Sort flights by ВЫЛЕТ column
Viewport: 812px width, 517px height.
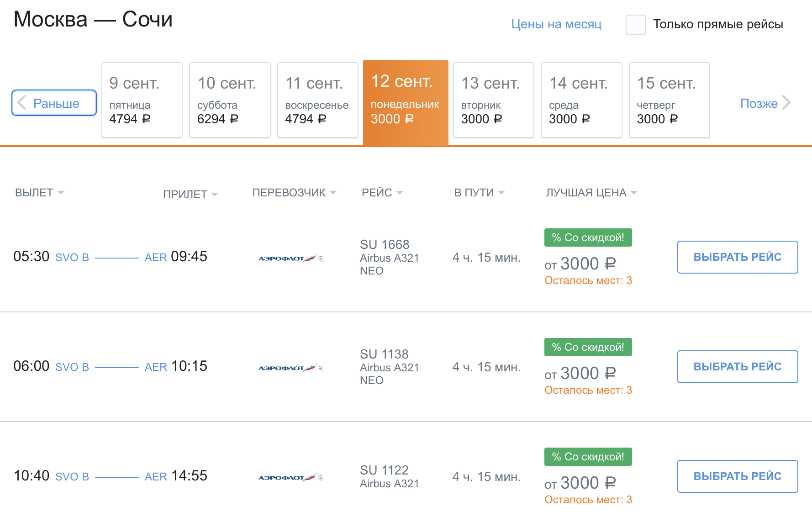[39, 193]
